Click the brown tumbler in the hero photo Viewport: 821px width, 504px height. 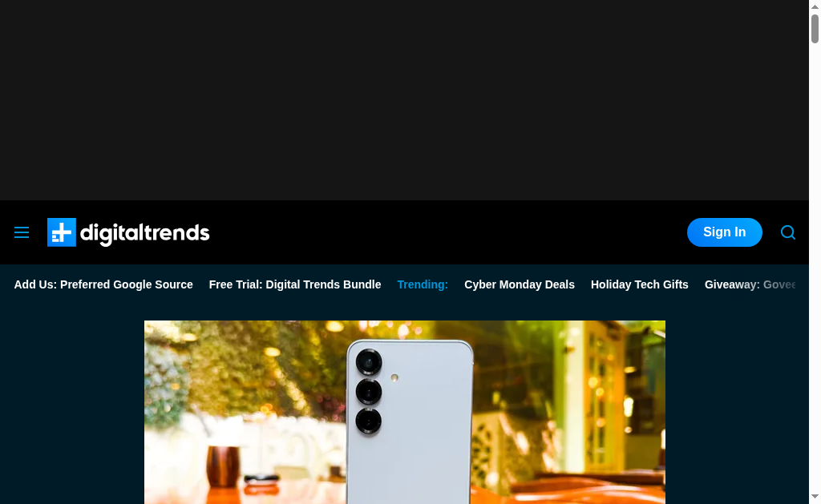223,466
